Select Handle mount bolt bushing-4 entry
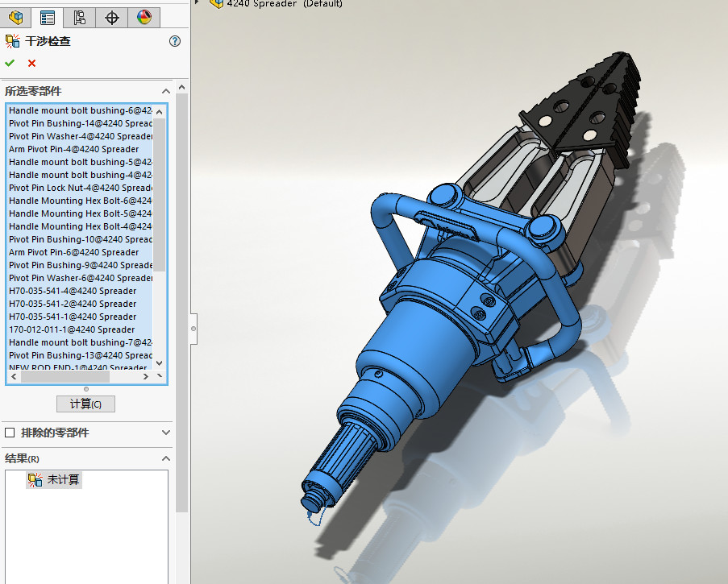This screenshot has width=728, height=584. point(81,175)
